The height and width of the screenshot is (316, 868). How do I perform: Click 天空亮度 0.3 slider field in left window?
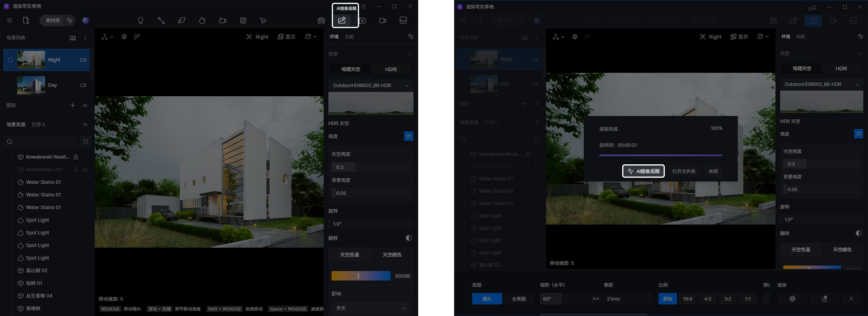click(x=371, y=167)
